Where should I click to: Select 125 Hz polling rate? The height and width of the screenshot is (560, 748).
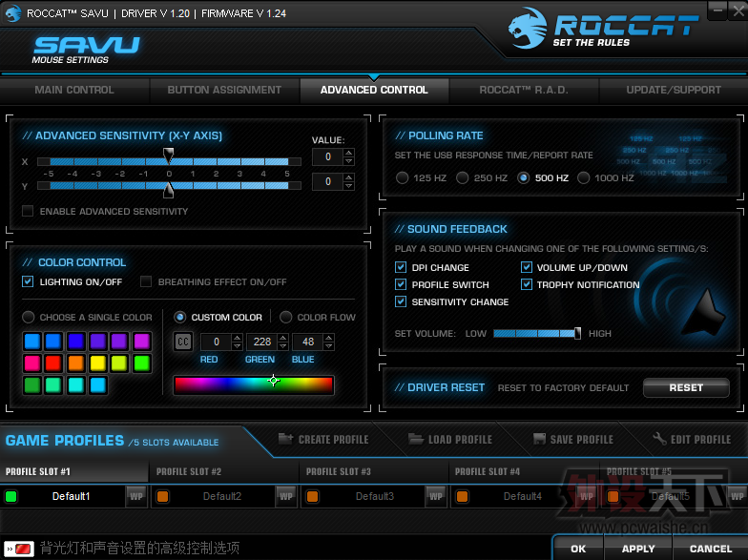403,177
